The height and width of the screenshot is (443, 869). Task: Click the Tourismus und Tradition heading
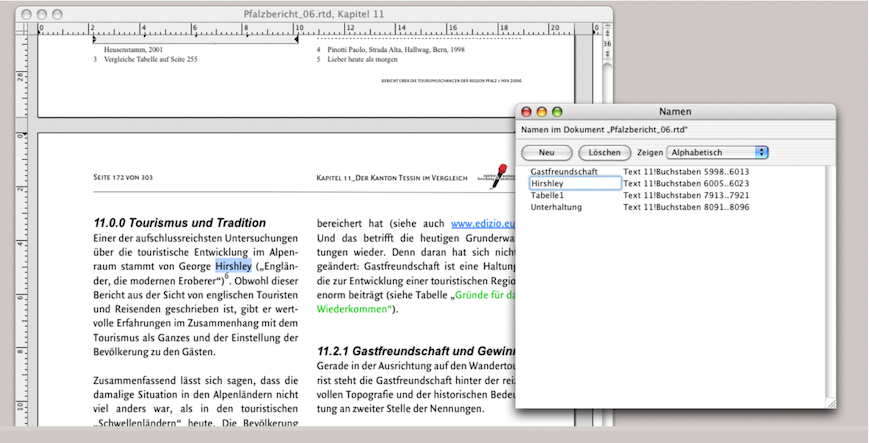coord(179,223)
